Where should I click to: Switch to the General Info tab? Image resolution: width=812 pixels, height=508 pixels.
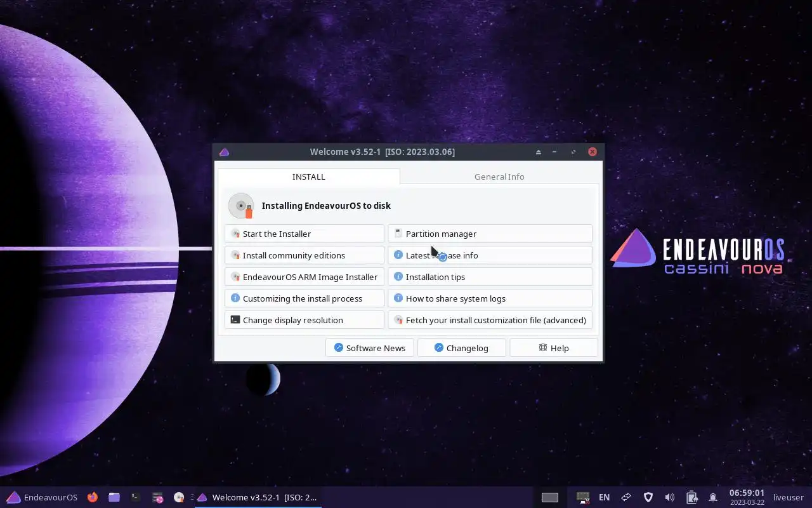499,177
